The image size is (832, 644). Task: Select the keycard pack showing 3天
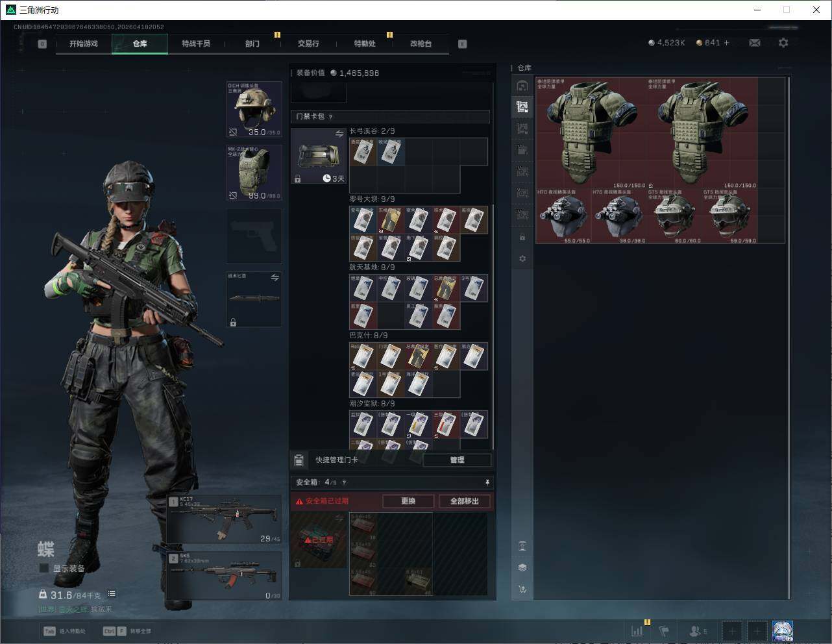click(x=319, y=156)
